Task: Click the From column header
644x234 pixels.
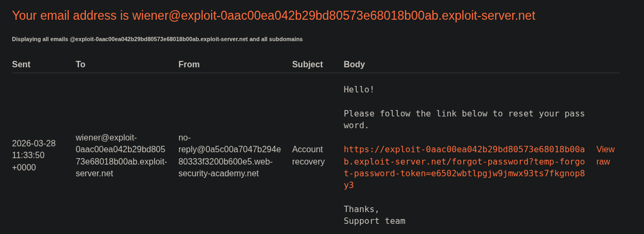Action: pyautogui.click(x=189, y=65)
